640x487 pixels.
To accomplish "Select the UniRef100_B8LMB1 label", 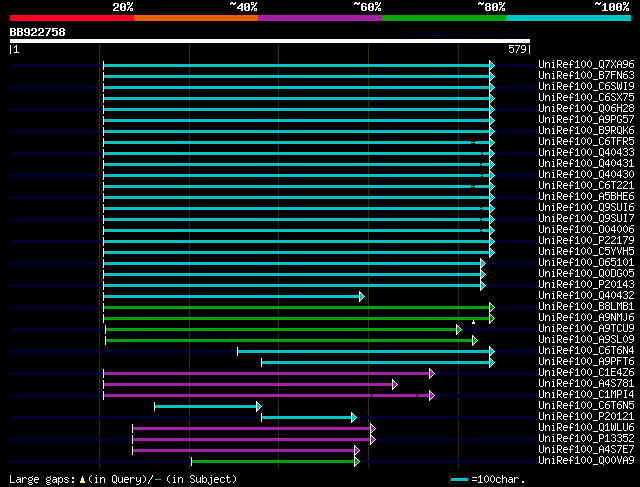I will pyautogui.click(x=587, y=306).
